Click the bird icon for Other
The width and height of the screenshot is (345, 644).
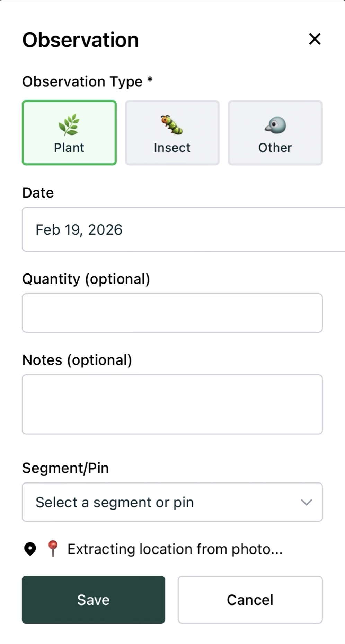click(x=275, y=125)
